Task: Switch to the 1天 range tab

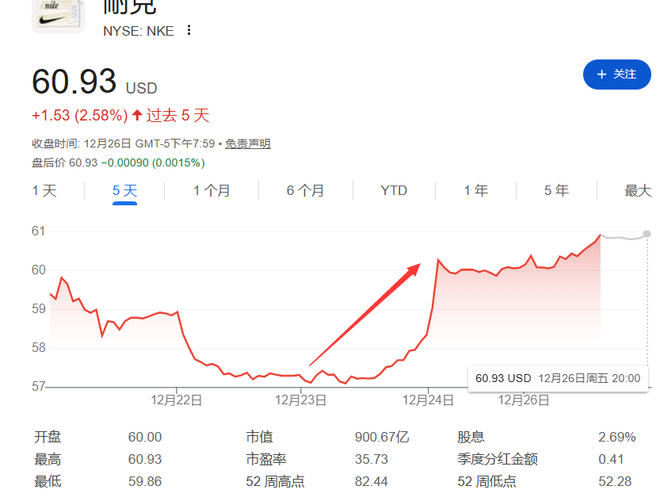Action: click(44, 190)
